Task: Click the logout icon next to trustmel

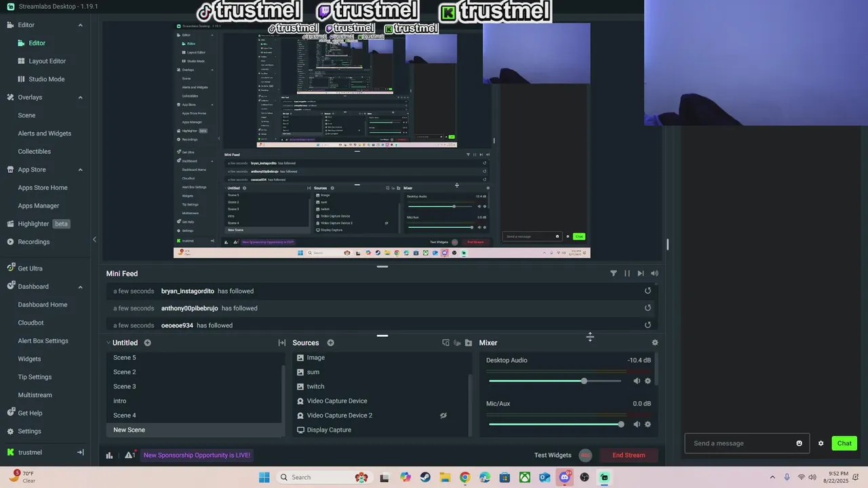Action: pos(80,452)
